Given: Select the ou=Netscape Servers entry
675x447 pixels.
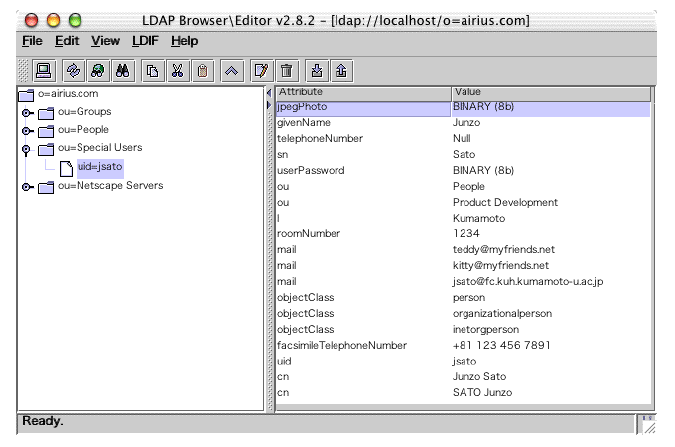Looking at the screenshot, I should [111, 186].
